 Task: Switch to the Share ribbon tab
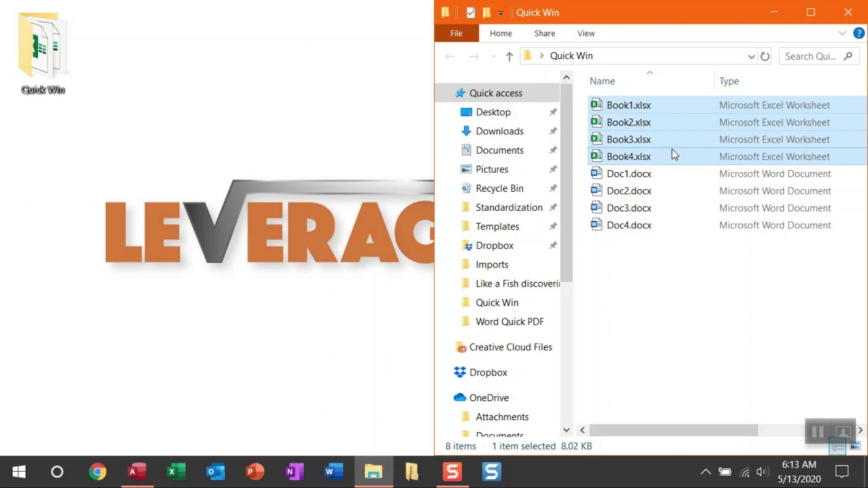pyautogui.click(x=545, y=33)
